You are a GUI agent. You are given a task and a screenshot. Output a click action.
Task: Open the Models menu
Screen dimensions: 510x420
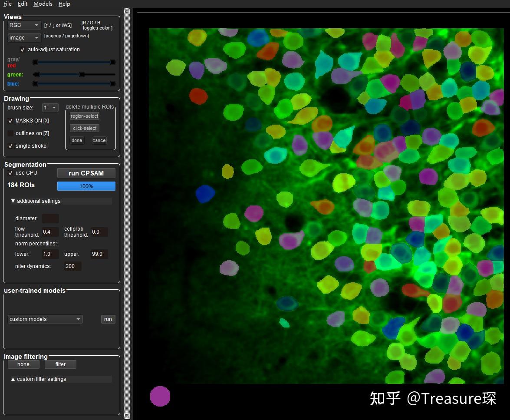tap(43, 4)
